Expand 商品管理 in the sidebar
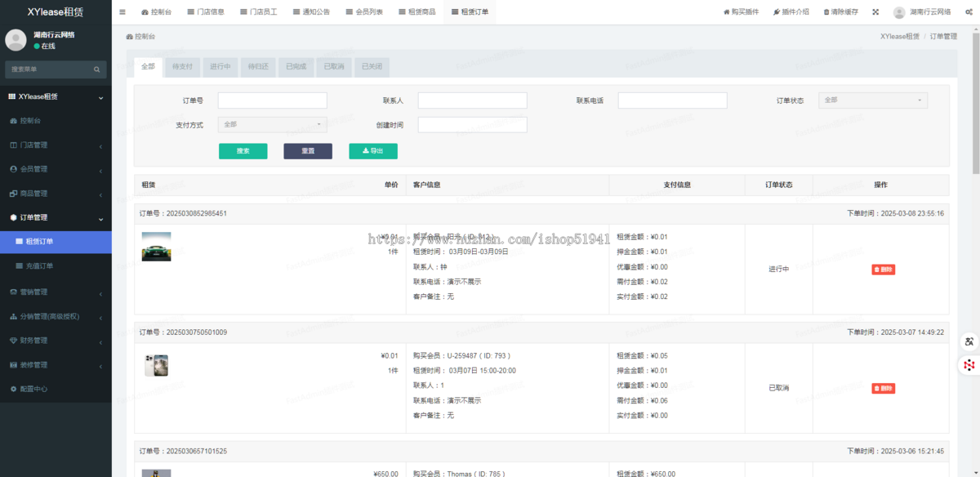Image resolution: width=980 pixels, height=477 pixels. (56, 194)
